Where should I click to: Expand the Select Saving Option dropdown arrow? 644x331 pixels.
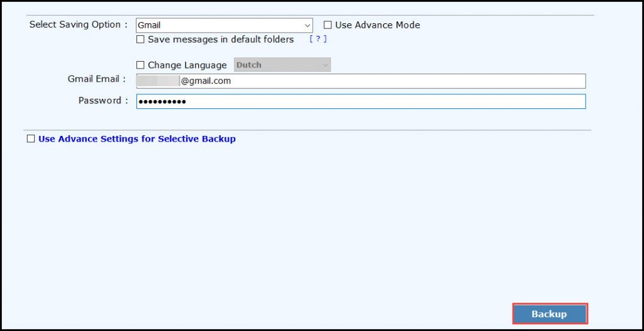[308, 26]
